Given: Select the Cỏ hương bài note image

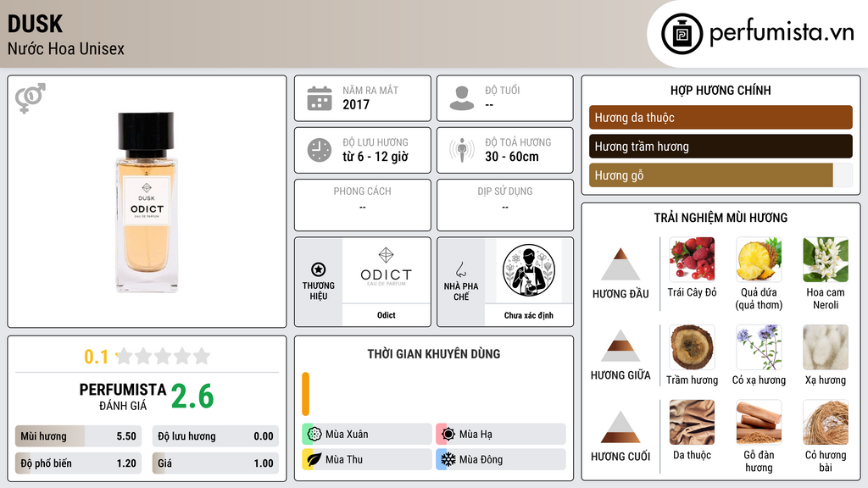Looking at the screenshot, I should 826,422.
